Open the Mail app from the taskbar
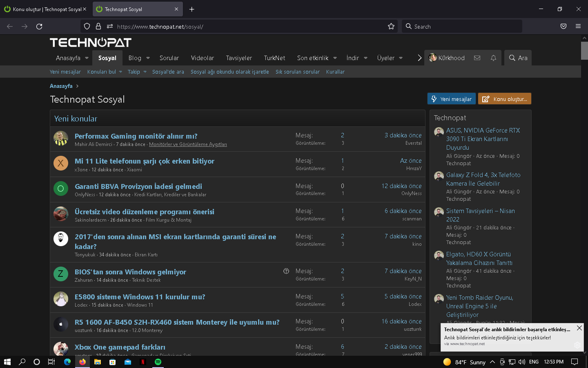The height and width of the screenshot is (368, 588). (128, 362)
